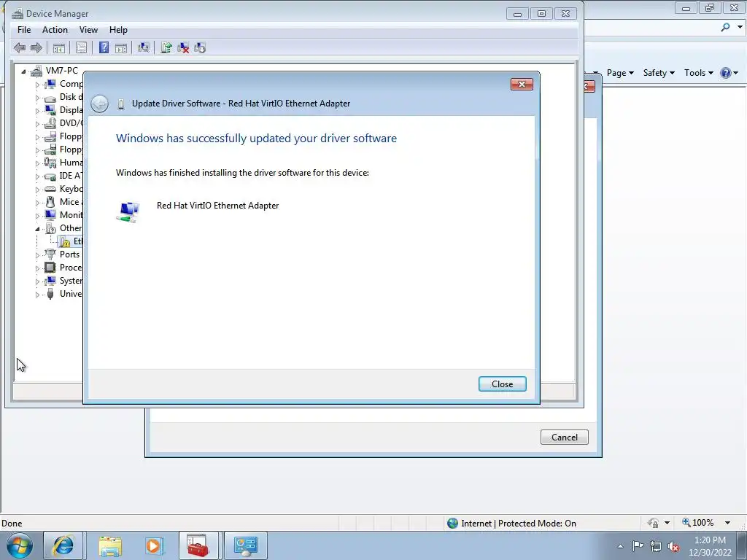Select the Human Interface Devices tree row
The image size is (747, 560).
point(63,163)
